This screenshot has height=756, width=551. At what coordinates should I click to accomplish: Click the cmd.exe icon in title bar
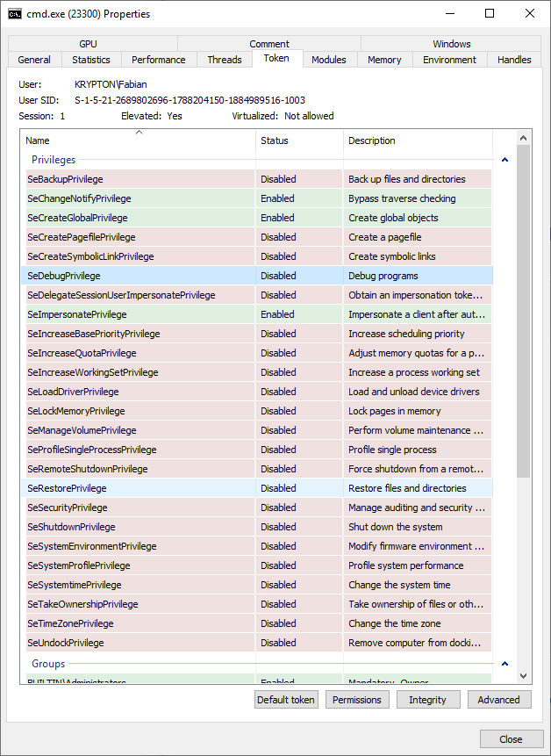[15, 14]
